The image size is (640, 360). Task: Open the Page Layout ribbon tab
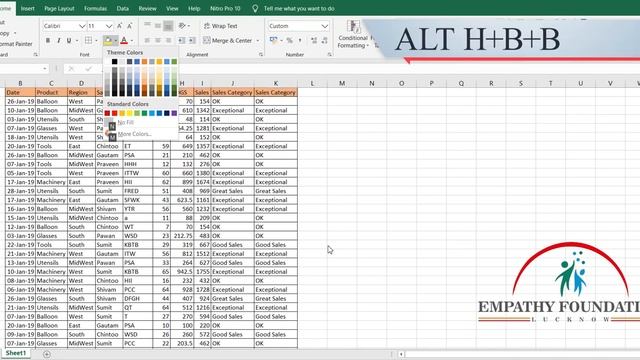pos(59,8)
